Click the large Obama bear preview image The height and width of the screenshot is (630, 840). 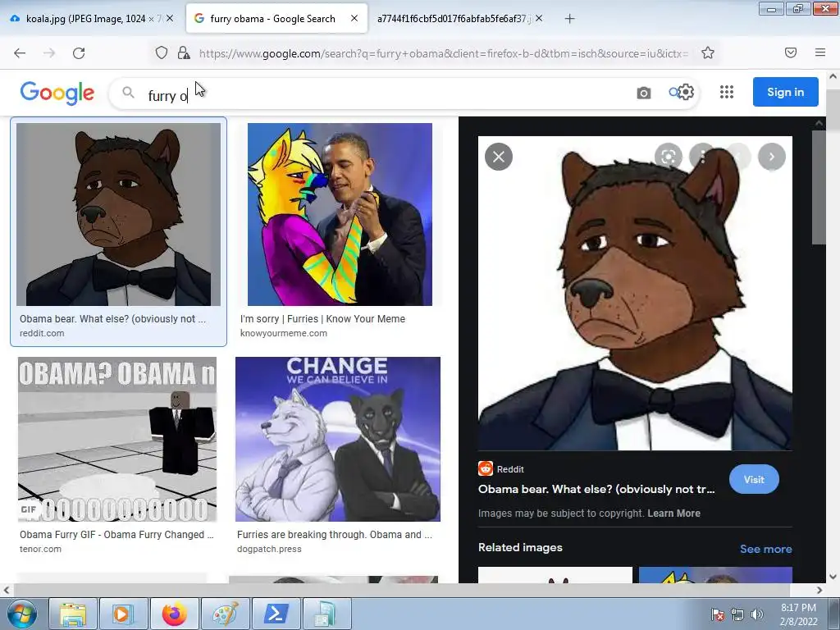635,293
